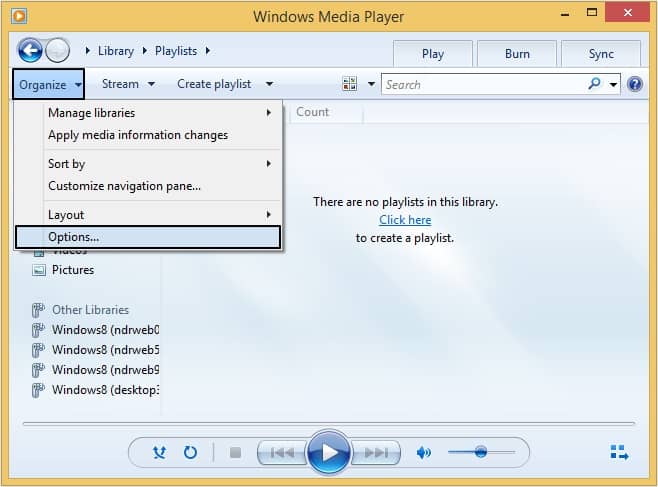Click the Create playlist button
The image size is (658, 487).
[x=214, y=84]
